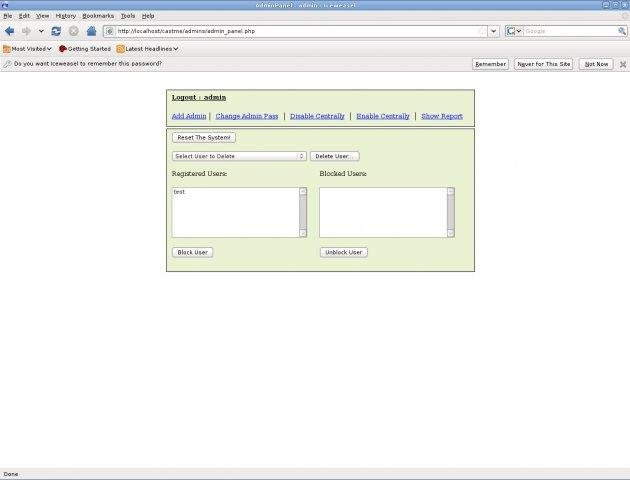Open the address bar history dropdown
The width and height of the screenshot is (630, 480).
click(x=494, y=31)
